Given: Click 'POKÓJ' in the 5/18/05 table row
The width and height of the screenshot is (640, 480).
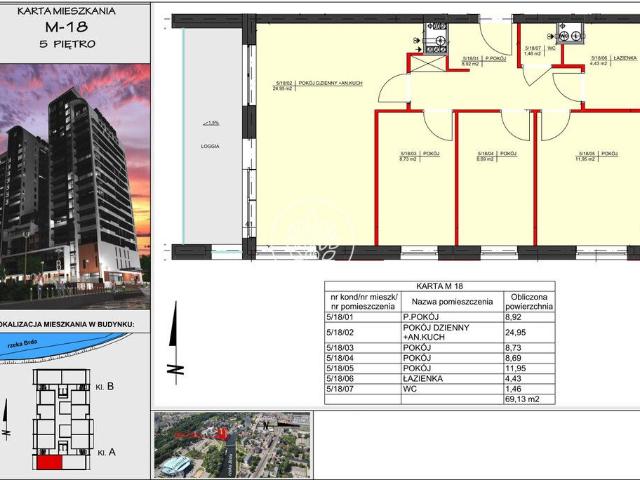Looking at the screenshot, I should coord(417,368).
